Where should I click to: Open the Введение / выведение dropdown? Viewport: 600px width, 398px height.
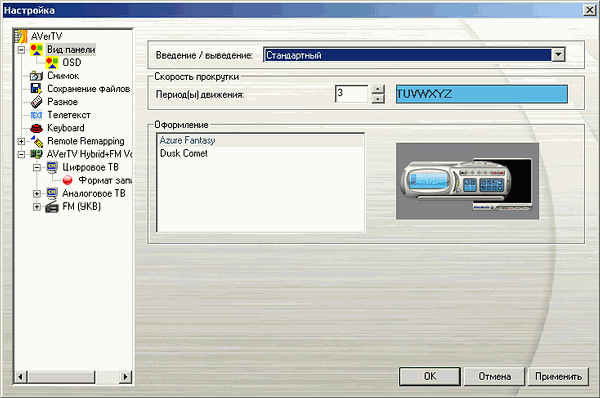[x=558, y=55]
